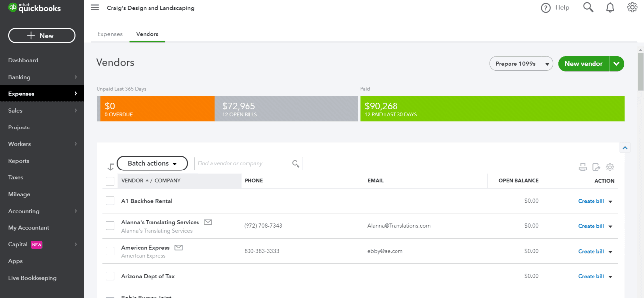The width and height of the screenshot is (644, 298).
Task: Filter by the gray $72,965 open bills bar
Action: 286,109
